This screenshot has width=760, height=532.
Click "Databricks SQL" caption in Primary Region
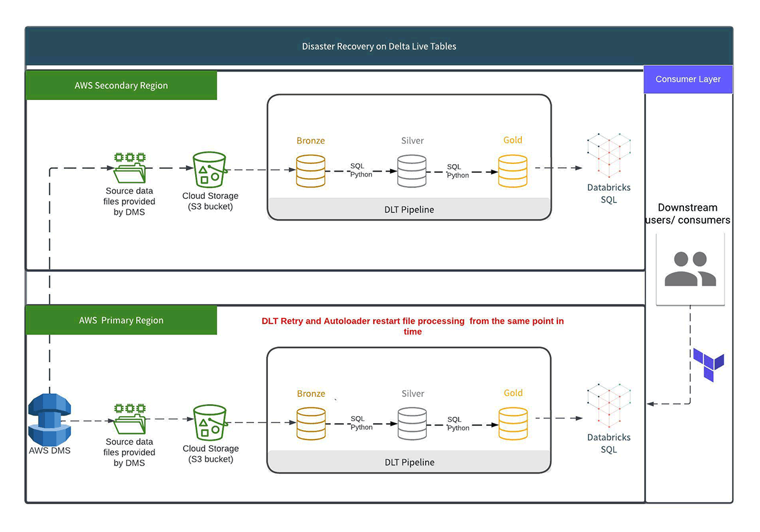(x=609, y=443)
